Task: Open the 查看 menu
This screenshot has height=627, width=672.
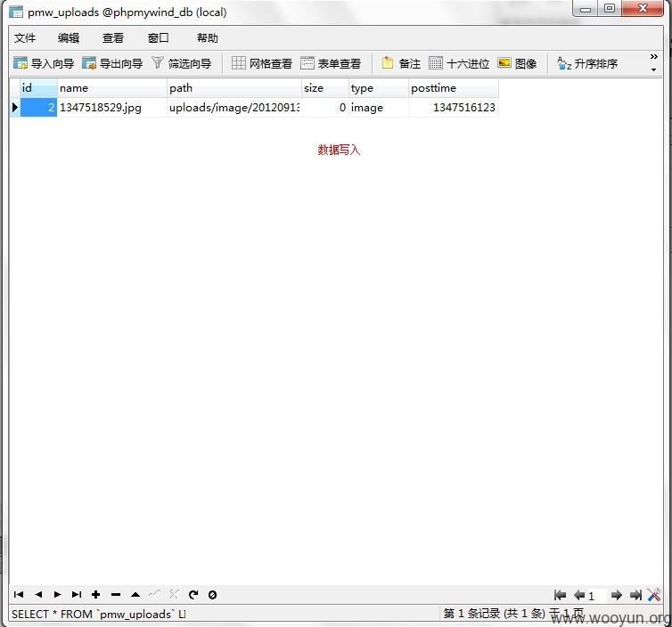Action: point(113,38)
